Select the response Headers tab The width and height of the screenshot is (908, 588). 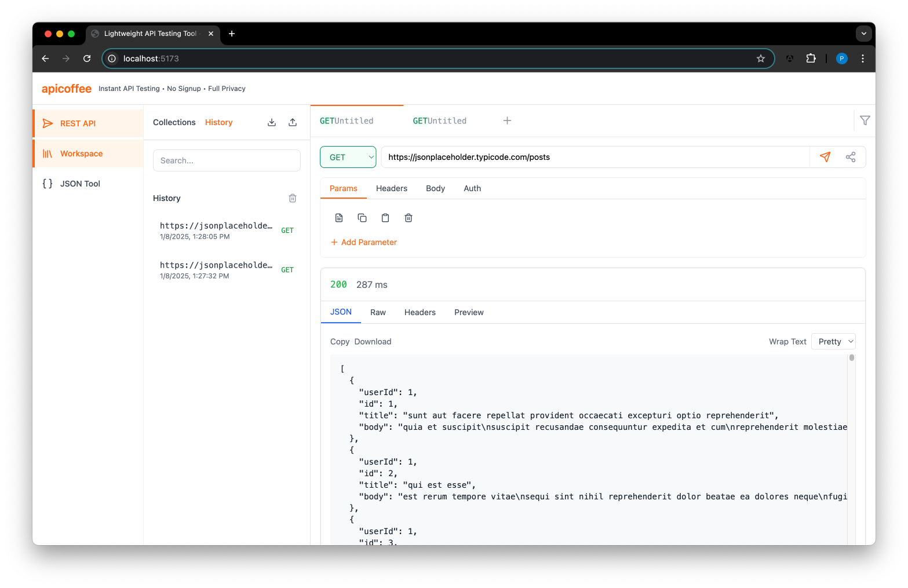point(420,312)
